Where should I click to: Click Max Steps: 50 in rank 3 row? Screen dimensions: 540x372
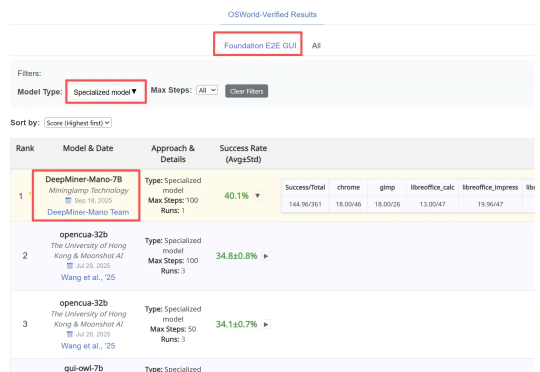click(173, 329)
